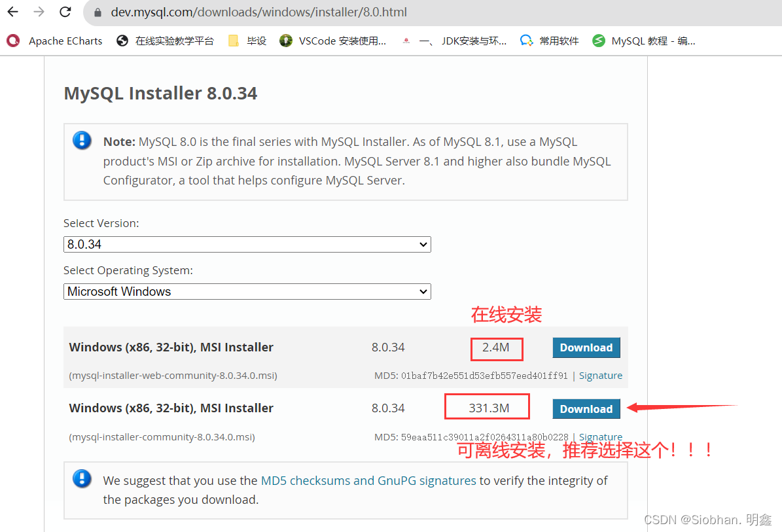782x532 pixels.
Task: Open Signature link for web-community msi
Action: tap(601, 376)
